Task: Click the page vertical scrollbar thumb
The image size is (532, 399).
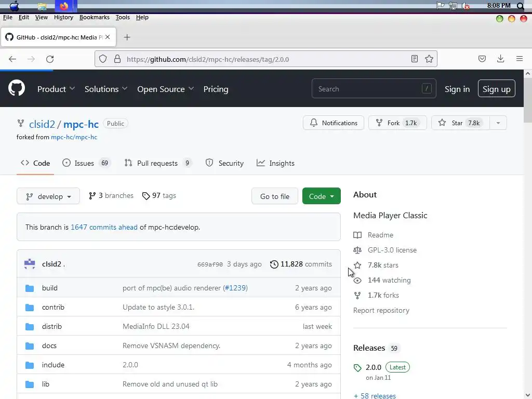Action: (528, 100)
